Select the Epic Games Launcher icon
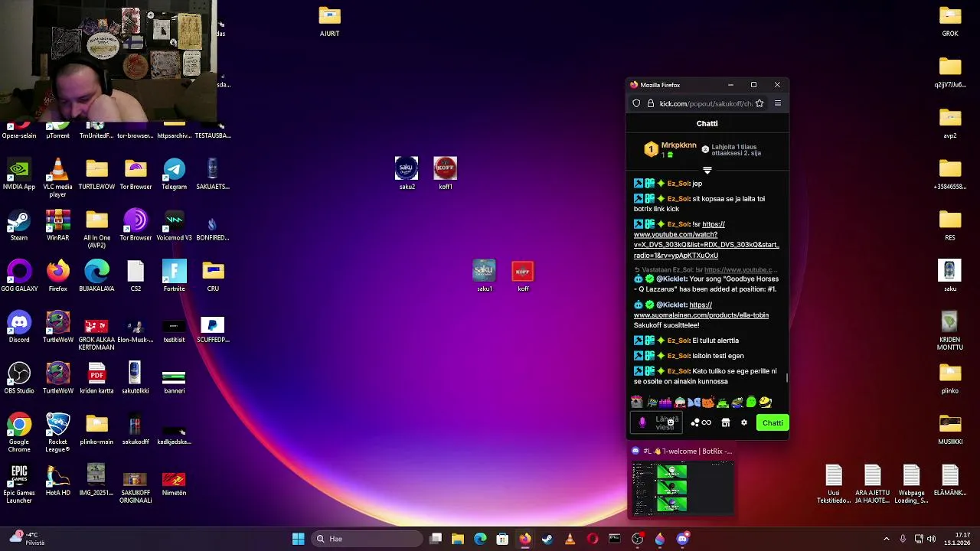 point(19,484)
